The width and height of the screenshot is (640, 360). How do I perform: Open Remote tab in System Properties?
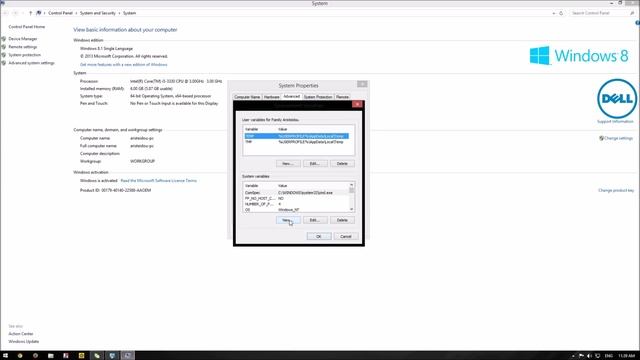click(342, 97)
